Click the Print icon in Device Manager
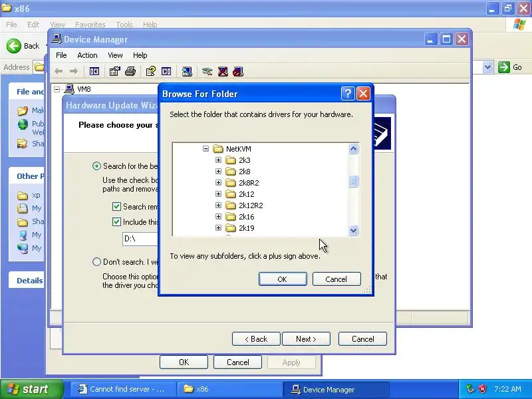Image resolution: width=532 pixels, height=399 pixels. [x=130, y=71]
